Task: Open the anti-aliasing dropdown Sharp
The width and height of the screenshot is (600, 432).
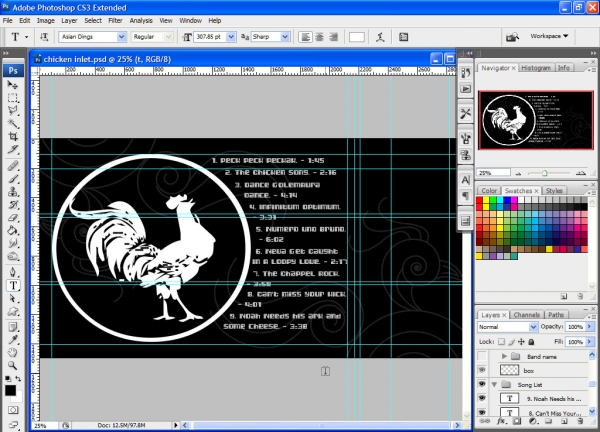Action: pos(285,37)
